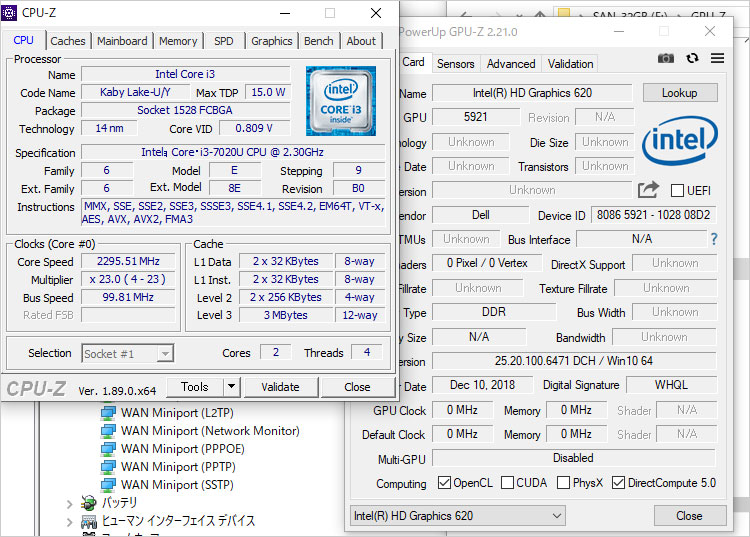The height and width of the screenshot is (537, 750).
Task: Open the Sensors tab in GPU-Z
Action: point(455,63)
